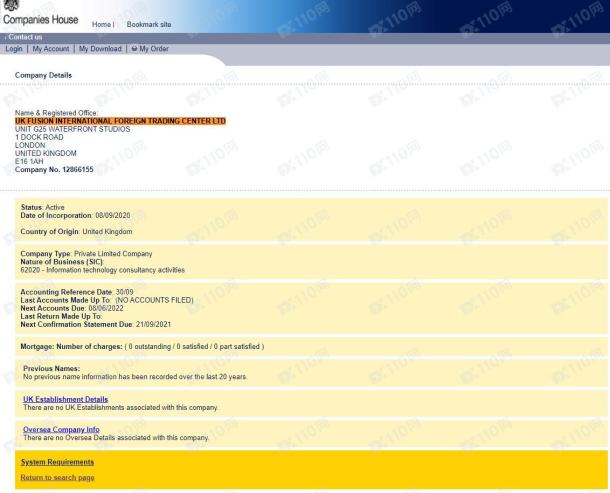Click SIC 62020 Information technology consultancy line

103,270
